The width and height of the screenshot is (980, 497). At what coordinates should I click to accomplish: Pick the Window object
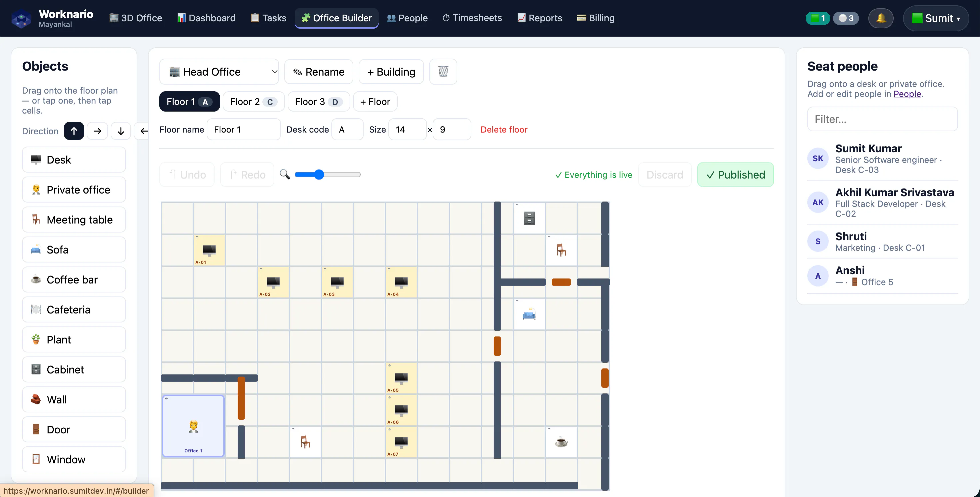click(74, 459)
